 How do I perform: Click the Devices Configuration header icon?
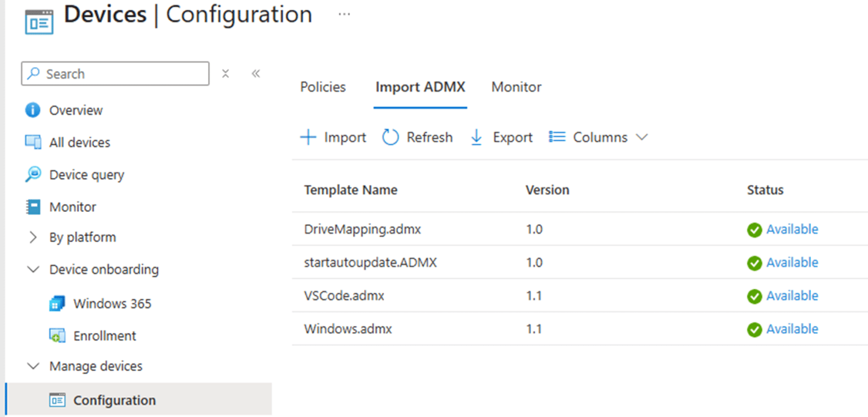point(39,21)
